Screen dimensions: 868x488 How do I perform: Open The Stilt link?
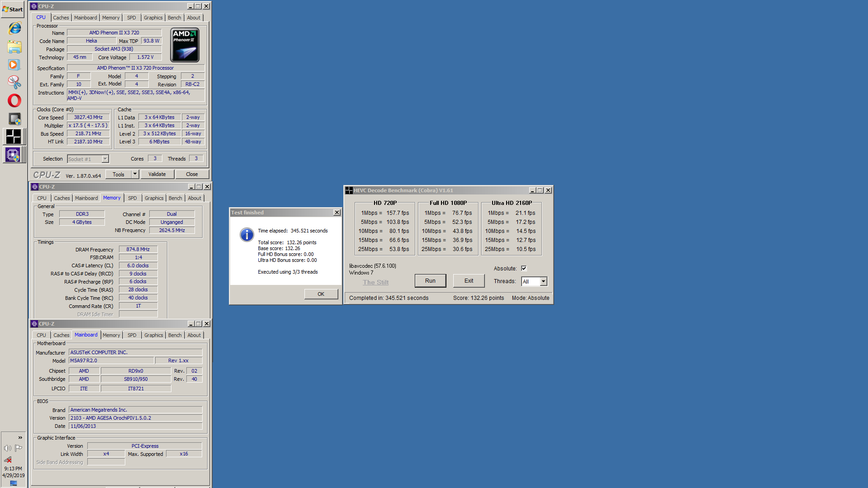(375, 282)
